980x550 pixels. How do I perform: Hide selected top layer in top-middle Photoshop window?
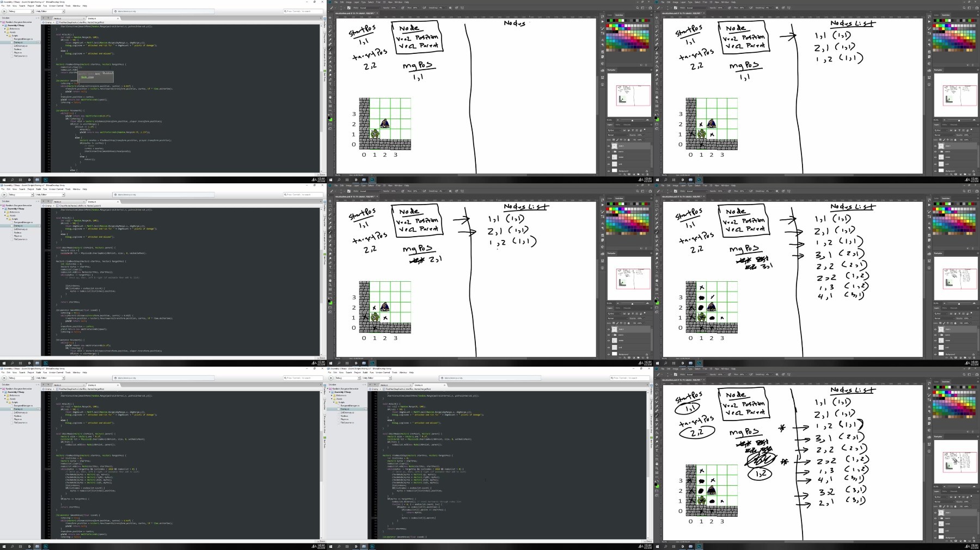609,146
